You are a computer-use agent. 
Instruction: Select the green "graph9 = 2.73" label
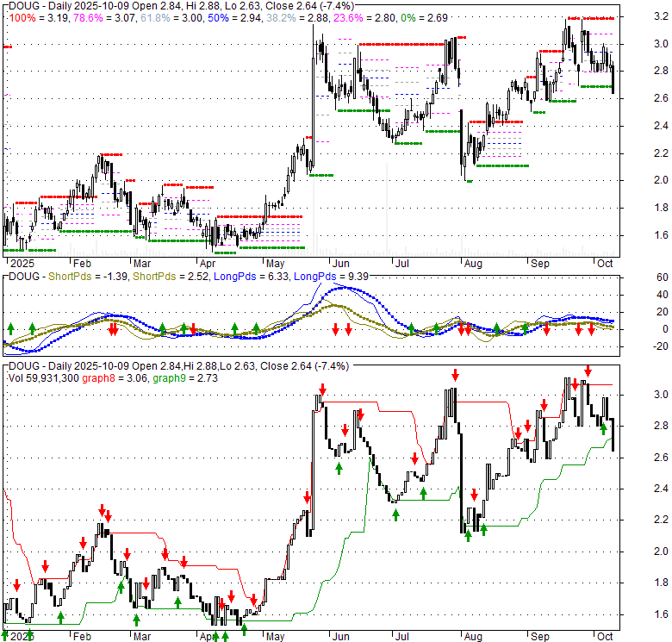[x=185, y=378]
